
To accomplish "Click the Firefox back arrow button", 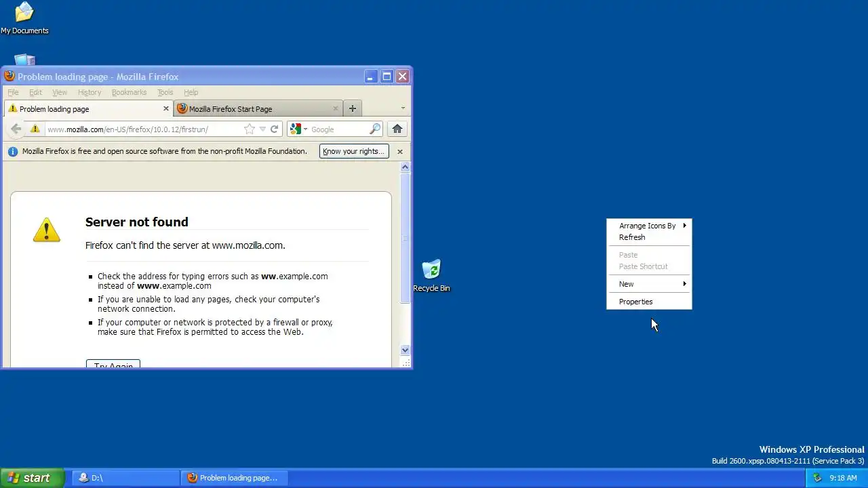I will (16, 129).
